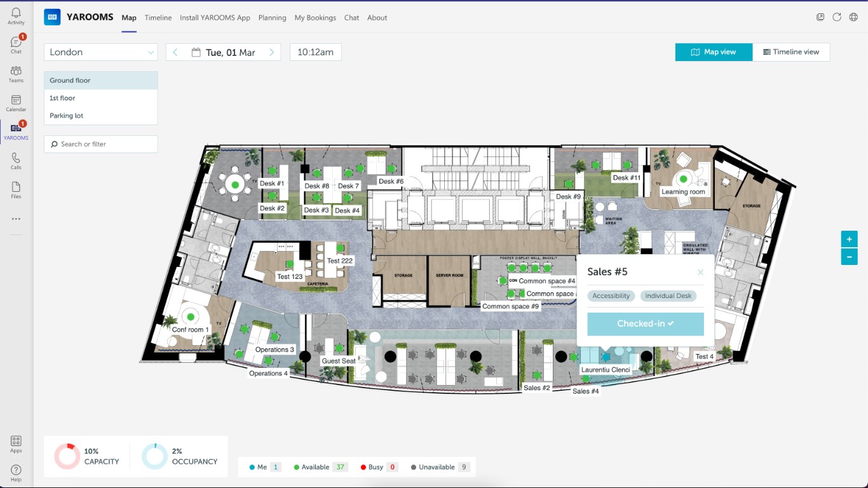This screenshot has height=488, width=868.
Task: Close the Sales #5 popup
Action: tap(700, 273)
